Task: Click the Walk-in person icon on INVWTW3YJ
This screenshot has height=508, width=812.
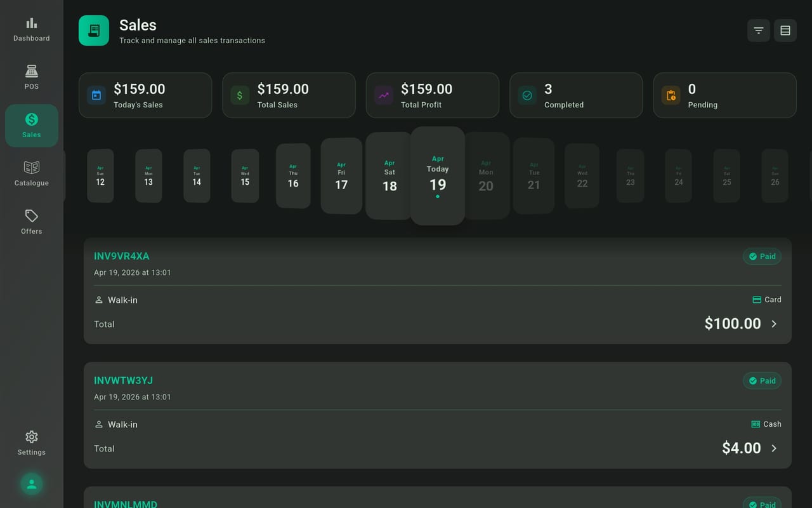Action: [98, 424]
